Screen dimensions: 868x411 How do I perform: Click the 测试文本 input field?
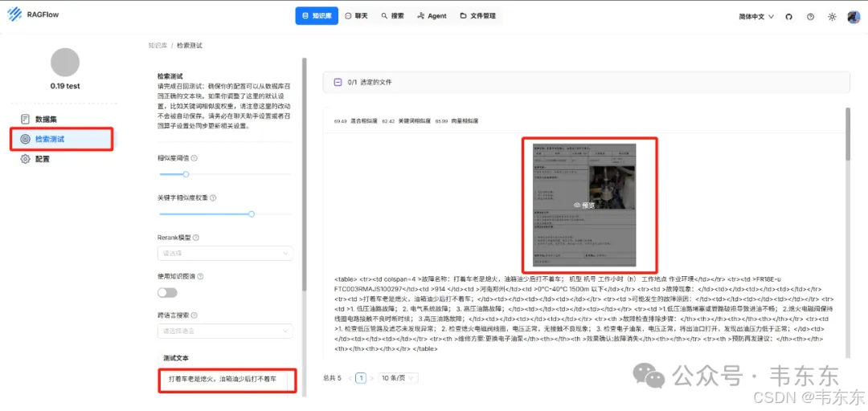[227, 380]
